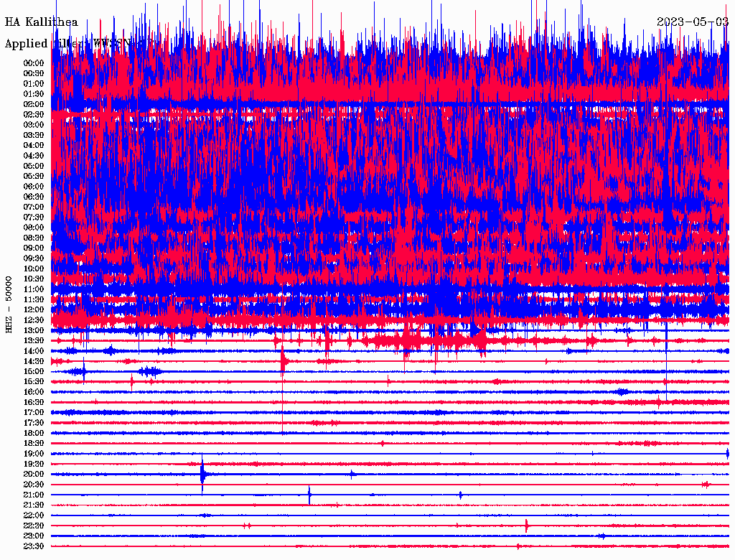Click the 20:00 time label
The width and height of the screenshot is (735, 560).
coord(34,475)
